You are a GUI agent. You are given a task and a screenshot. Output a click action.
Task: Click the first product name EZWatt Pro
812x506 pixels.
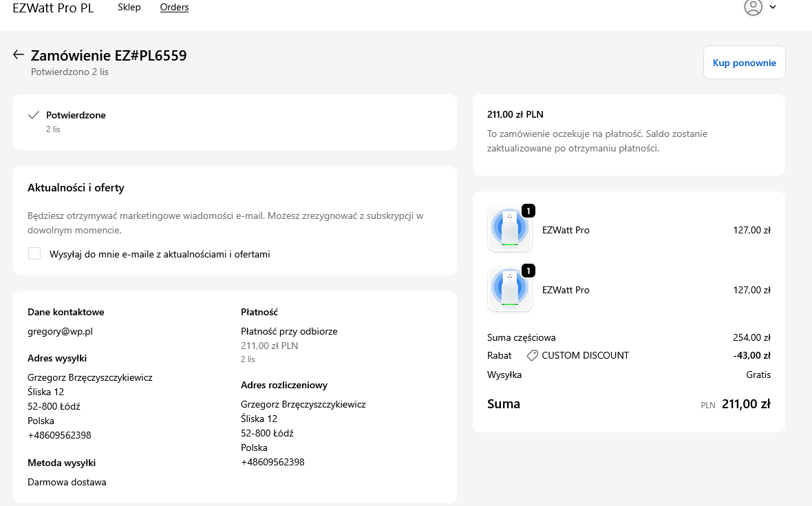pos(566,231)
